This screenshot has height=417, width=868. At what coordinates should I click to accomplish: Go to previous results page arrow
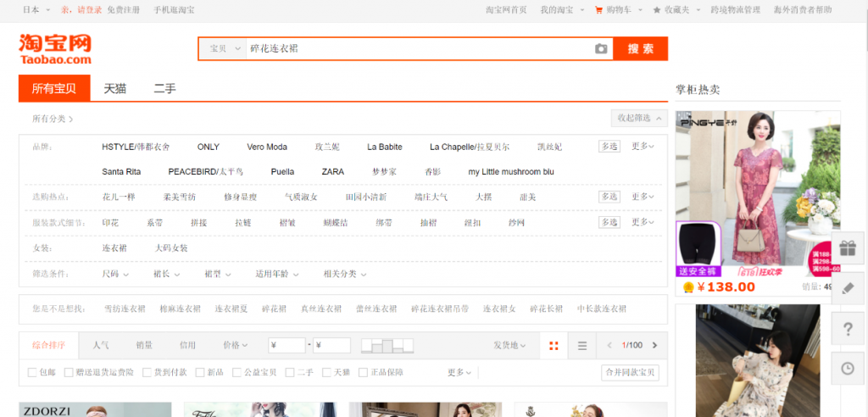click(x=609, y=346)
